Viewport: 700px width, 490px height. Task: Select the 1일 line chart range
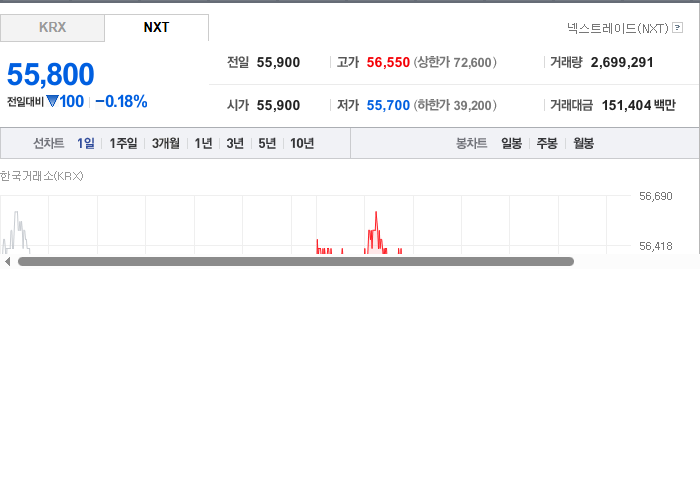86,143
